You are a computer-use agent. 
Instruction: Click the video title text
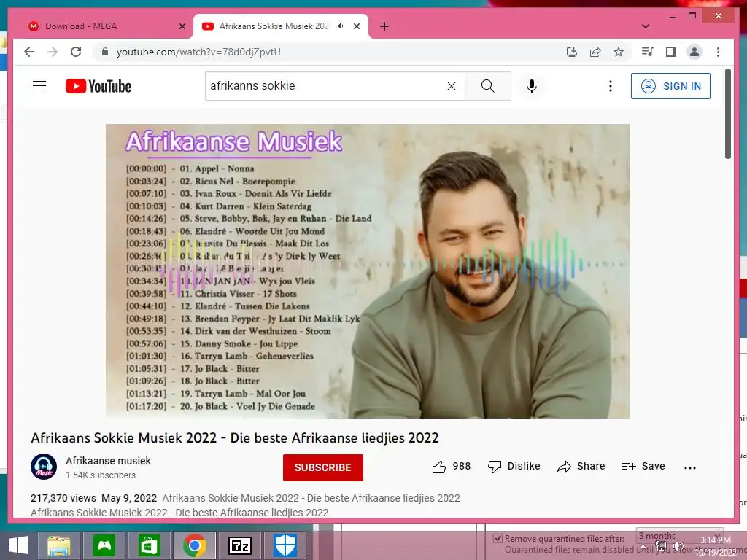(235, 437)
